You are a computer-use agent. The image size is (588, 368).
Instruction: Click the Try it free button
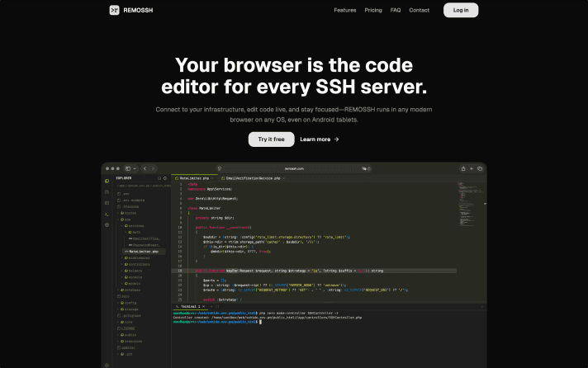271,139
